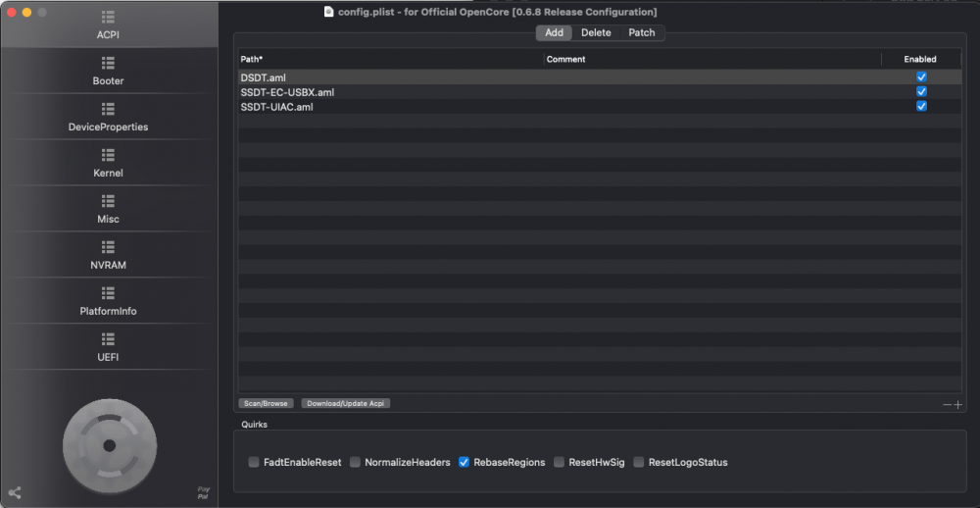980x508 pixels.
Task: Enable the ResetHwSig quirk
Action: coord(559,462)
